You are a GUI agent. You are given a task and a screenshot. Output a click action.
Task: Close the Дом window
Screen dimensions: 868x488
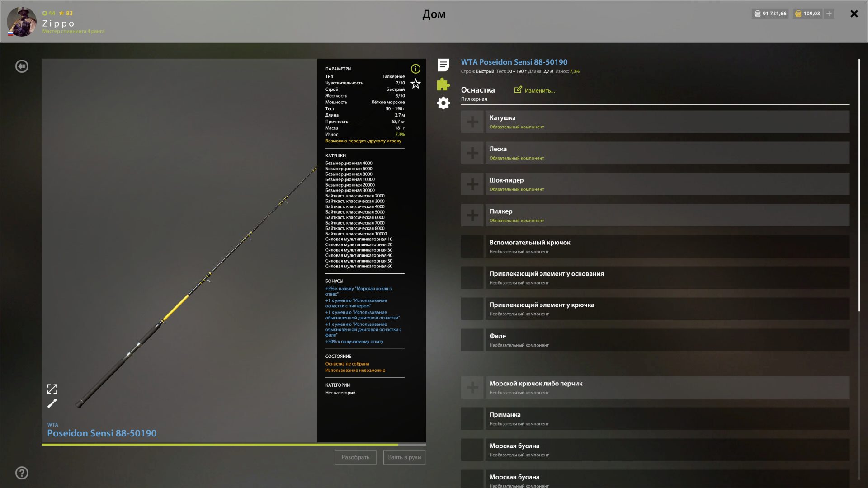(x=854, y=14)
